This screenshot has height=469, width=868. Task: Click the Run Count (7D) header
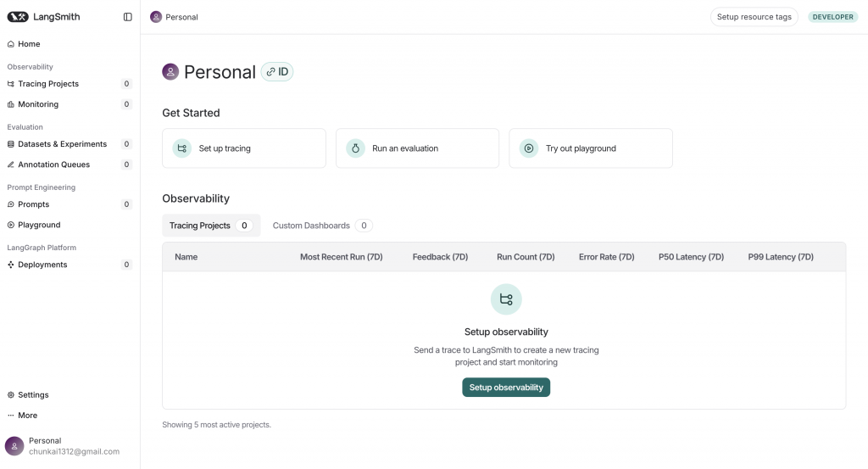526,257
